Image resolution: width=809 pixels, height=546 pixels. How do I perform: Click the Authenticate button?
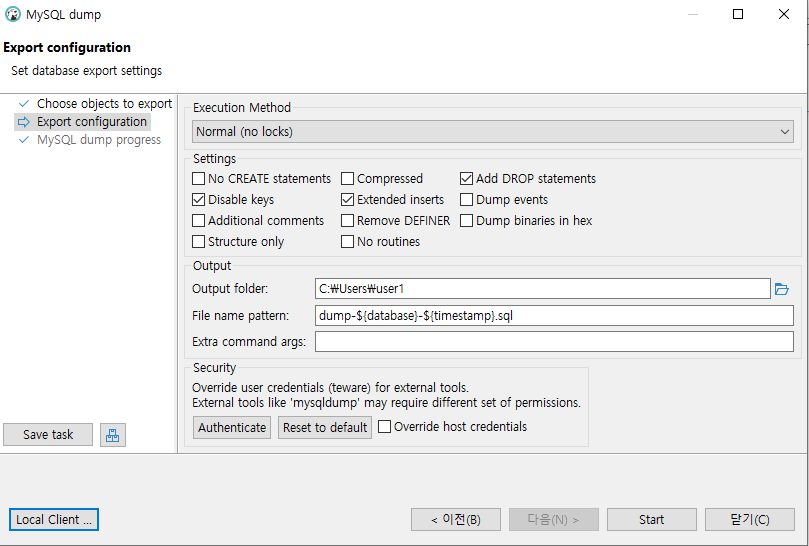[232, 427]
